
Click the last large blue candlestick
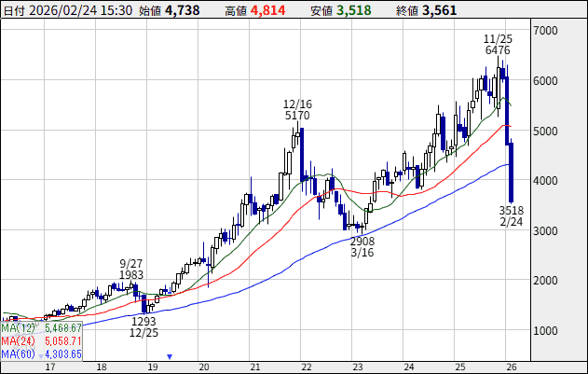(x=512, y=171)
